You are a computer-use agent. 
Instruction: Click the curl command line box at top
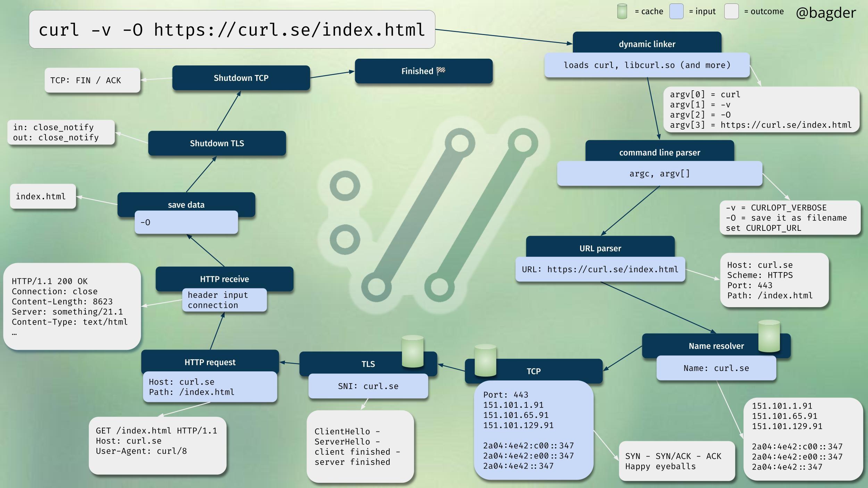pos(232,30)
